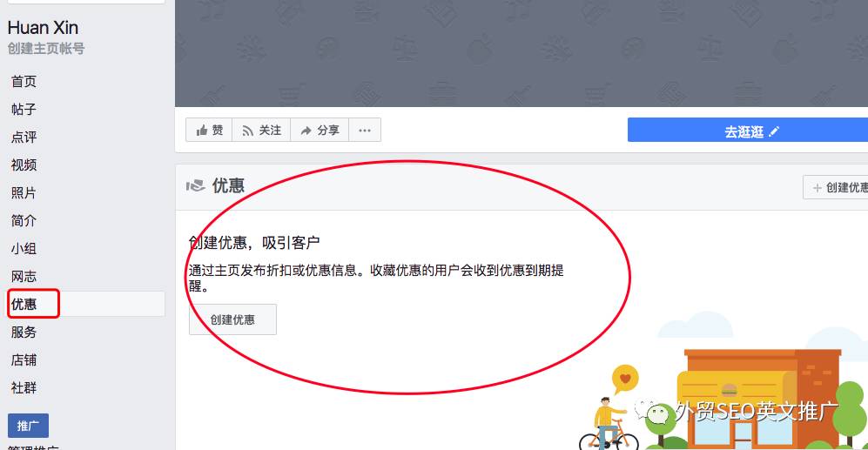The width and height of the screenshot is (868, 450).
Task: Open the 帖子 posts tab
Action: [24, 109]
